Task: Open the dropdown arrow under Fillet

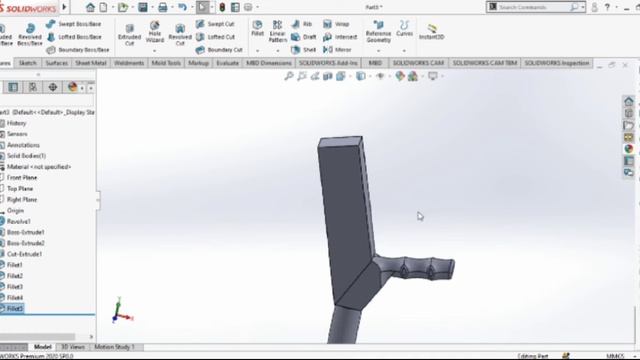Action: coord(258,51)
